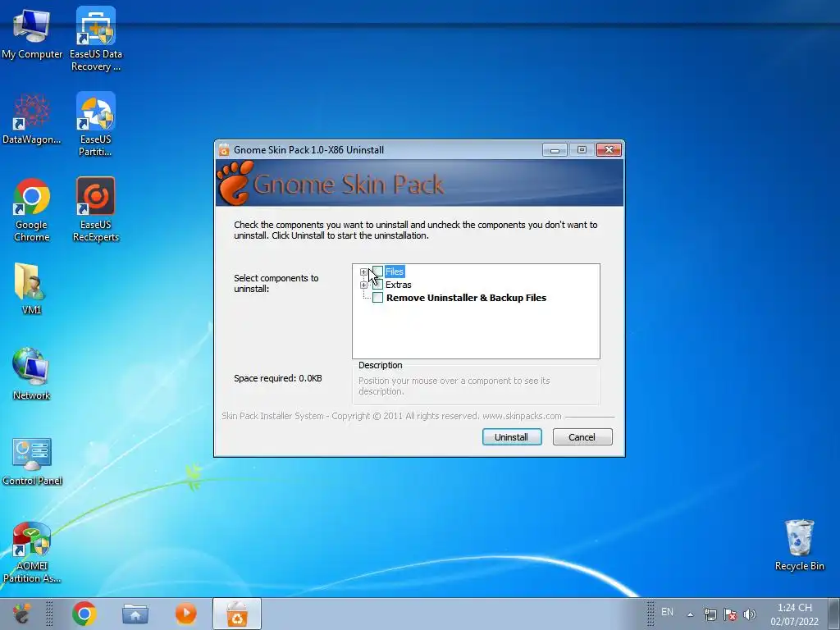The width and height of the screenshot is (840, 630).
Task: Select the Files tree item label
Action: click(395, 272)
